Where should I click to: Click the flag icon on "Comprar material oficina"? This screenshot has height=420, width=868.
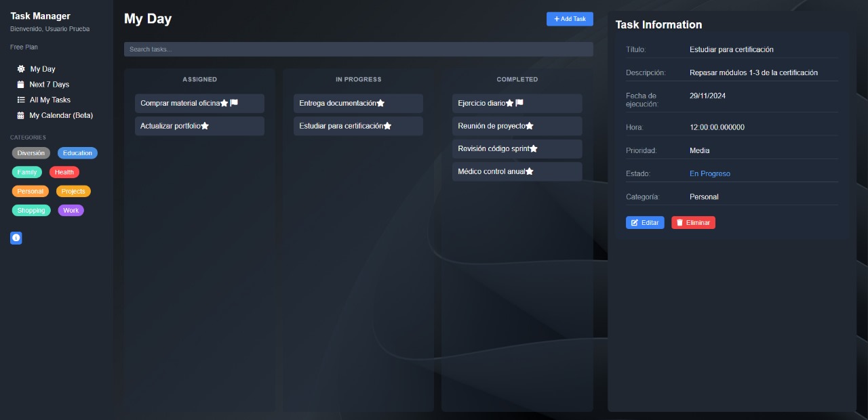(233, 102)
